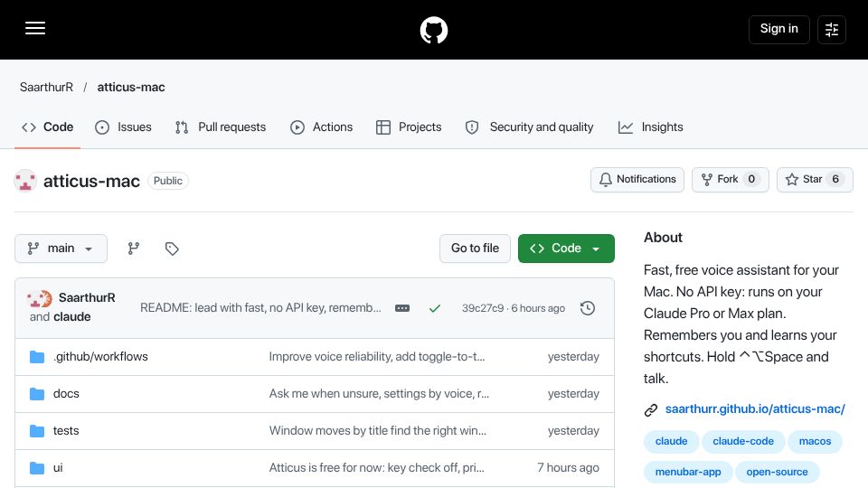This screenshot has height=488, width=868.
Task: Click the menubar-app topic tag
Action: (688, 472)
